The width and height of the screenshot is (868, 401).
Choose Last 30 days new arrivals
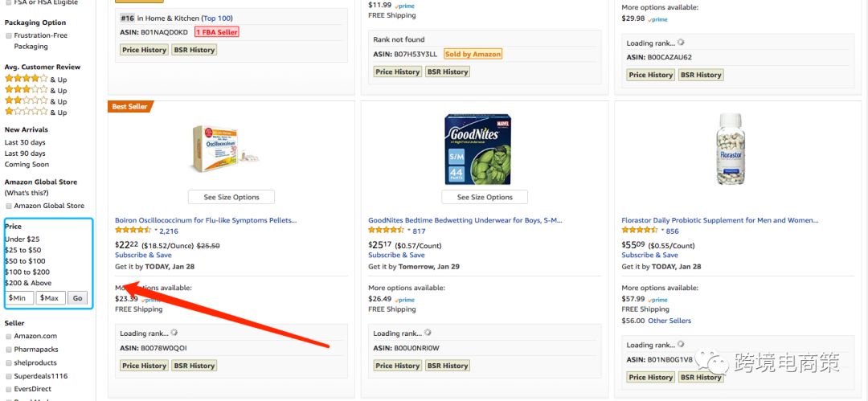point(25,142)
